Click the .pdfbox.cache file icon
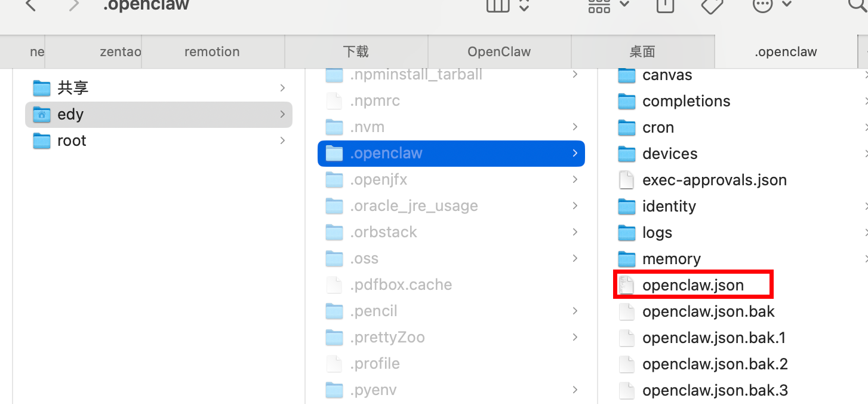 pyautogui.click(x=334, y=285)
